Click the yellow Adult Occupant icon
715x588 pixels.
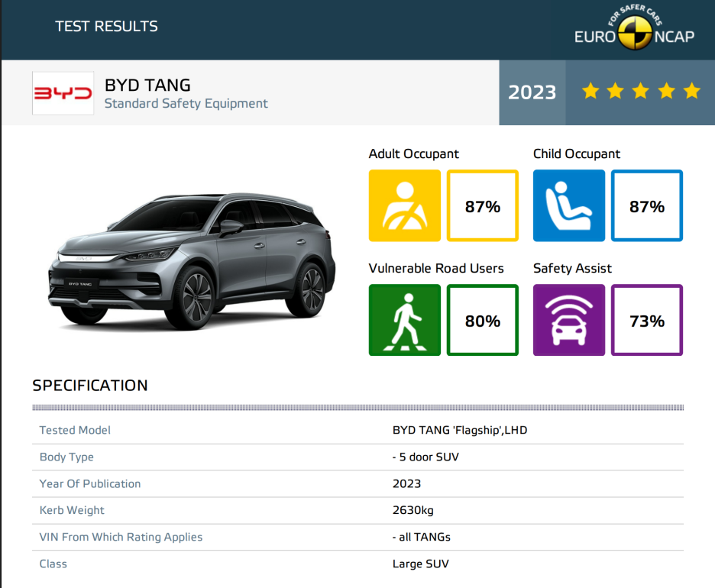tap(404, 205)
